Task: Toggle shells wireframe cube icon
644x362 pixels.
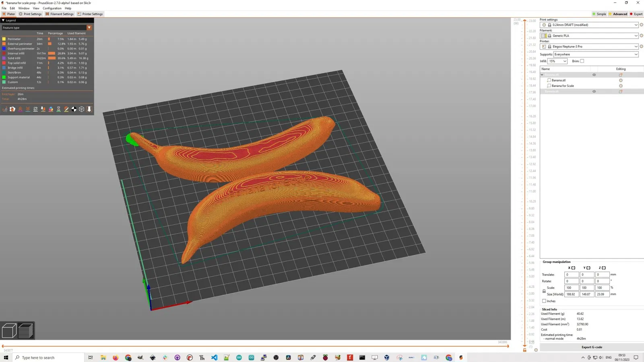Action: click(x=82, y=109)
